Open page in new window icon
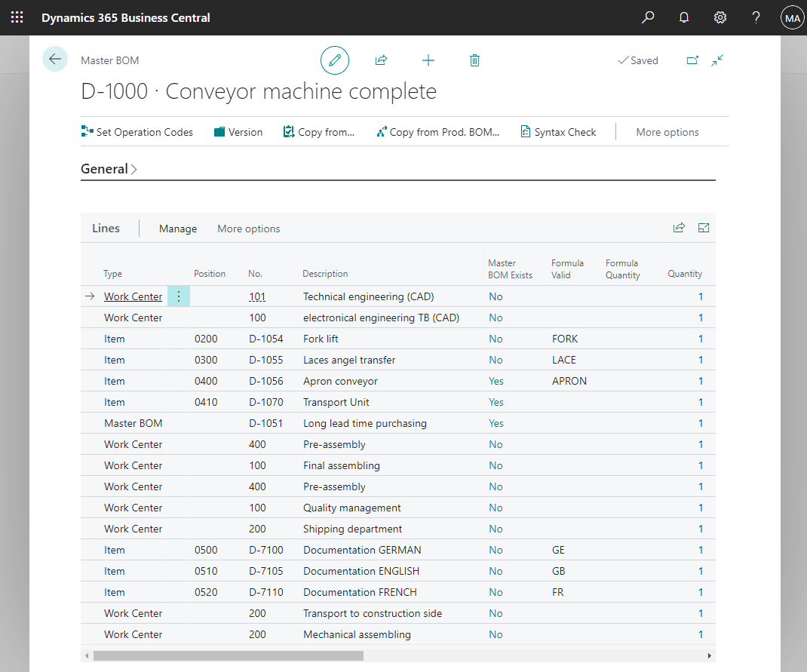The height and width of the screenshot is (672, 807). (x=692, y=60)
